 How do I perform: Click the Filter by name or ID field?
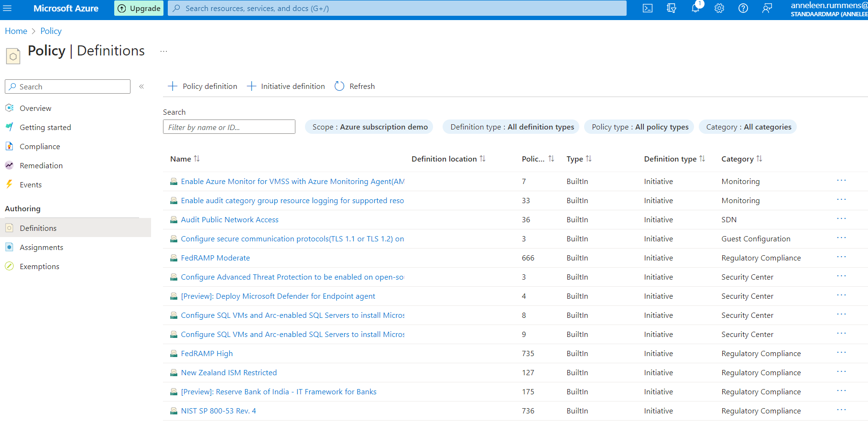[x=229, y=127]
